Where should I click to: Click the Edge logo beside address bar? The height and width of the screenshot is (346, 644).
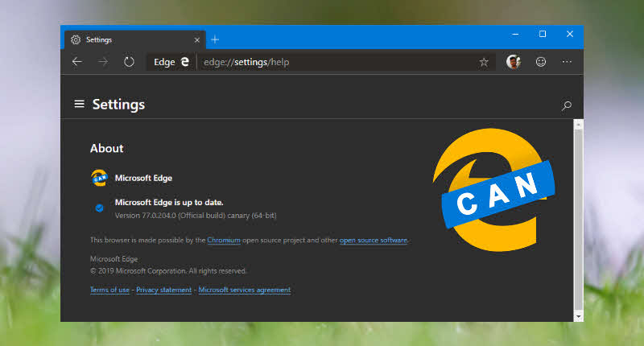(185, 62)
